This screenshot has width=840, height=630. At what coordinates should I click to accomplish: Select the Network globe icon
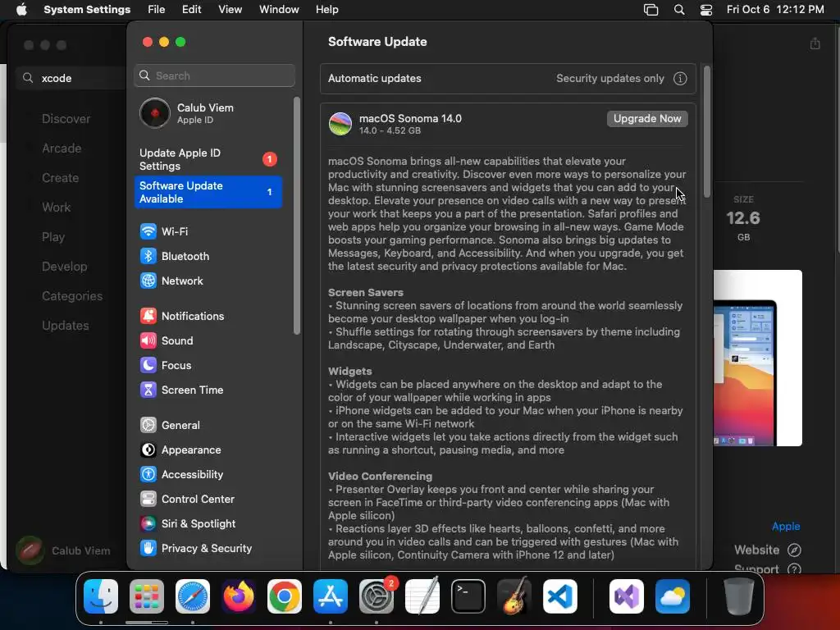tap(148, 281)
